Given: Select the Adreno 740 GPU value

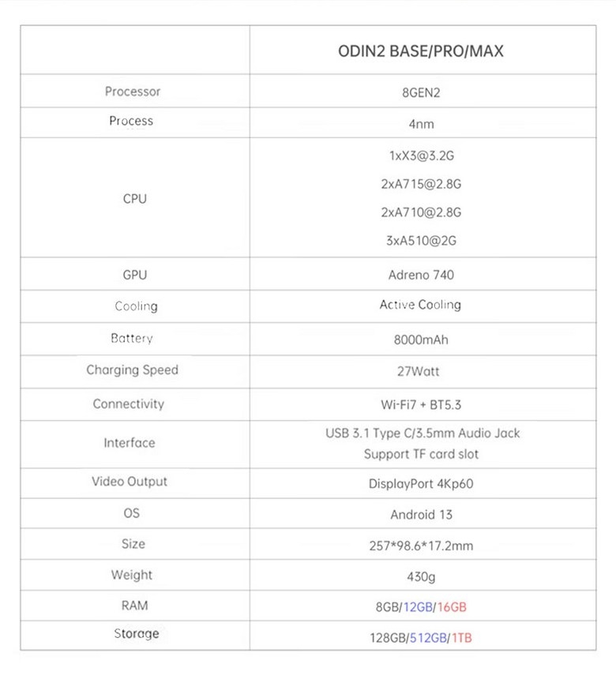Looking at the screenshot, I should pyautogui.click(x=421, y=276).
